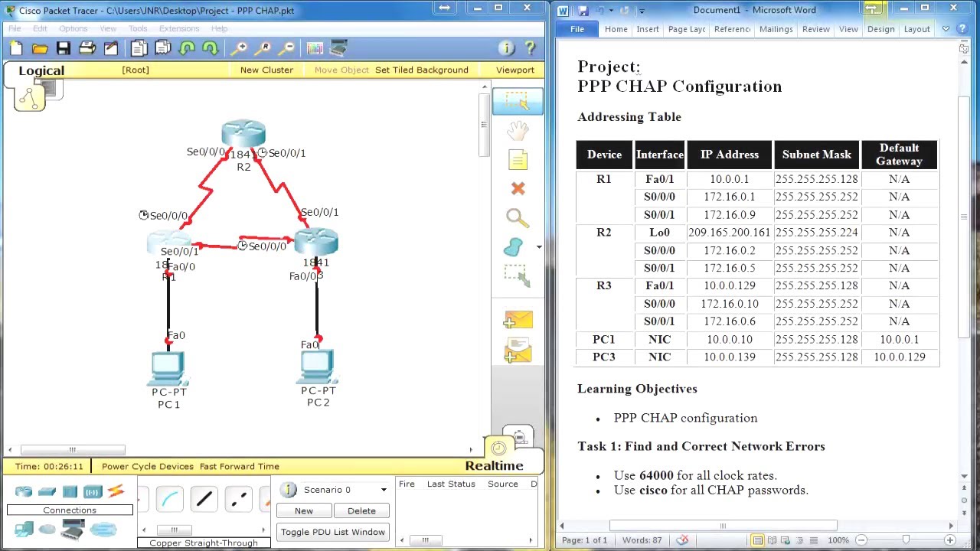Viewport: 980px width, 551px height.
Task: Click the Viewport button
Action: pos(515,70)
